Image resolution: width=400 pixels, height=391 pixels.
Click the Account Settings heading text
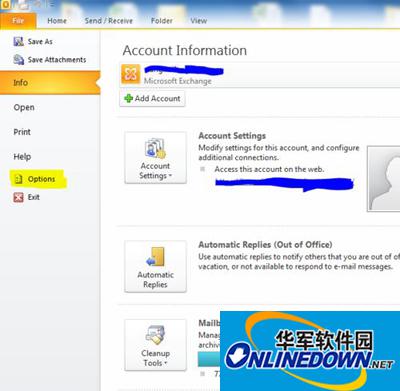point(232,136)
